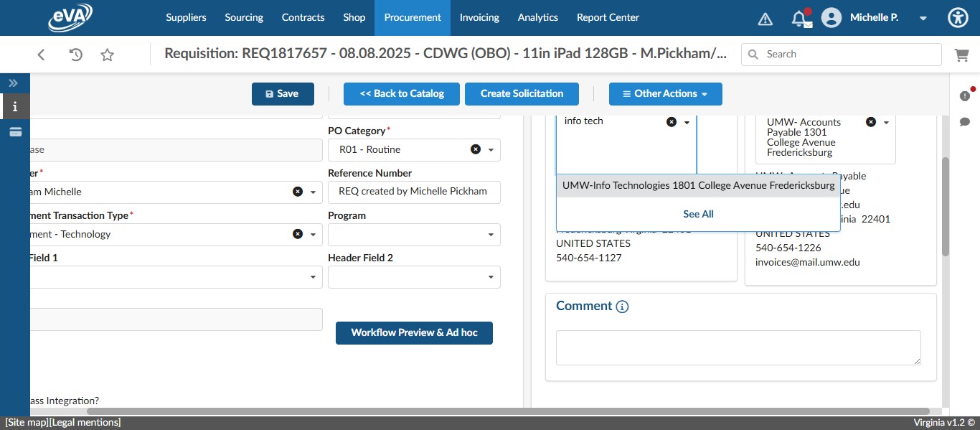
Task: Open the credit card panel in left sidebar
Action: 14,131
